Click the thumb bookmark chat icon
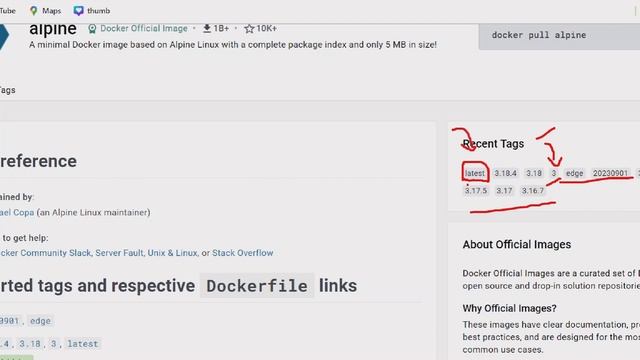The image size is (640, 360). tap(78, 11)
